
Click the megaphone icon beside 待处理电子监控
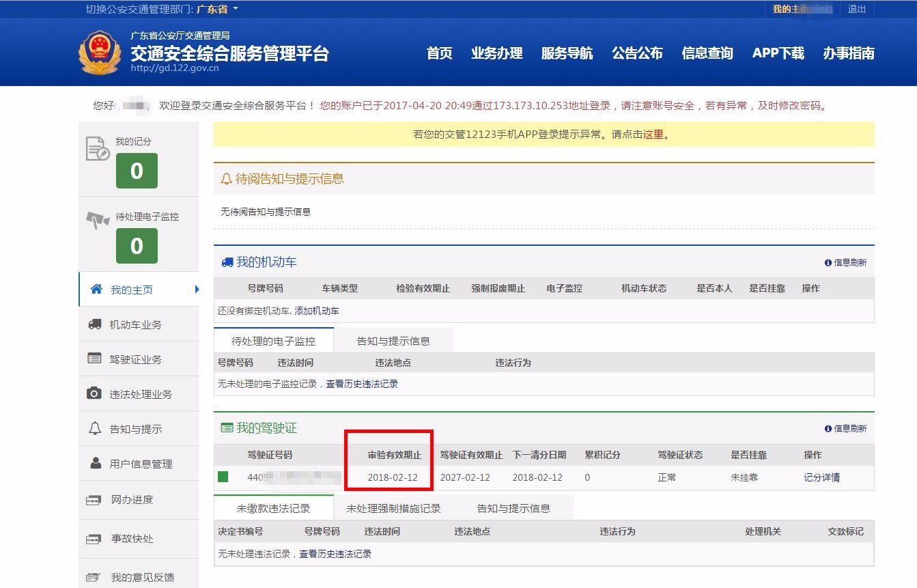click(98, 218)
